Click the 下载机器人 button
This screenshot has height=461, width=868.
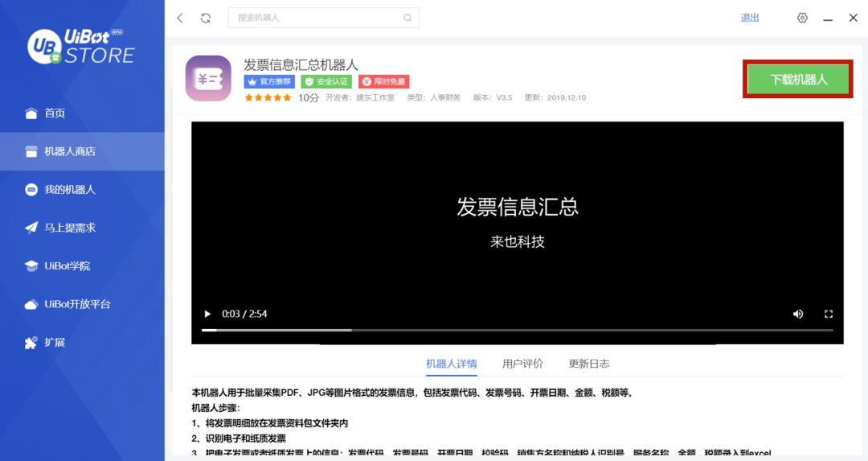798,79
